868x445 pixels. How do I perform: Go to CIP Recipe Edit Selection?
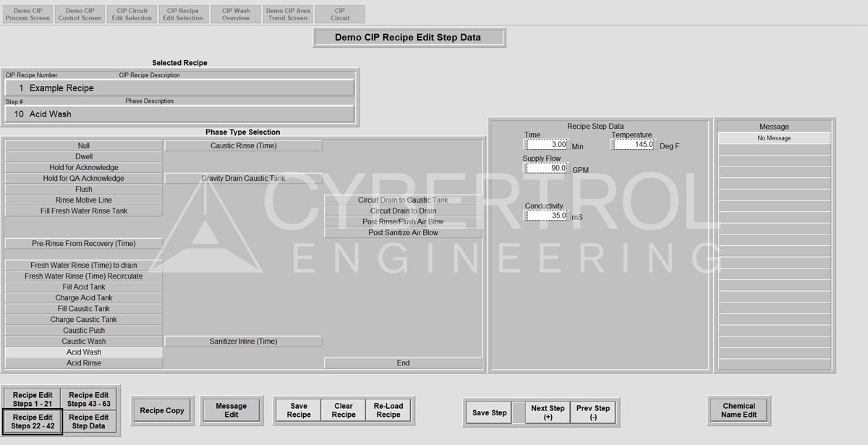(x=183, y=13)
